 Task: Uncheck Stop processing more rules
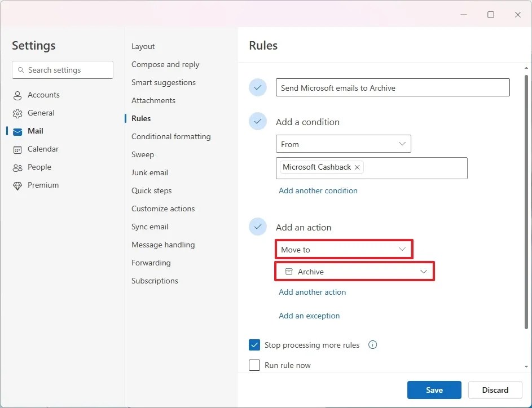point(254,344)
